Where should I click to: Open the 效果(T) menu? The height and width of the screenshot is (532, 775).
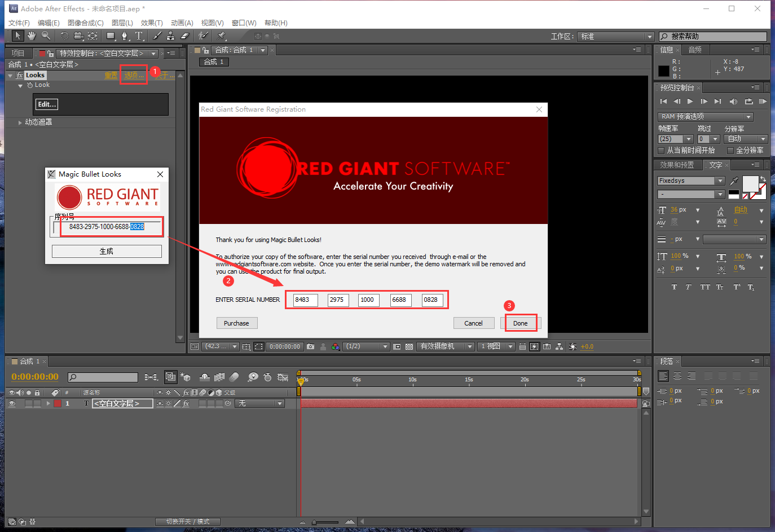click(152, 23)
